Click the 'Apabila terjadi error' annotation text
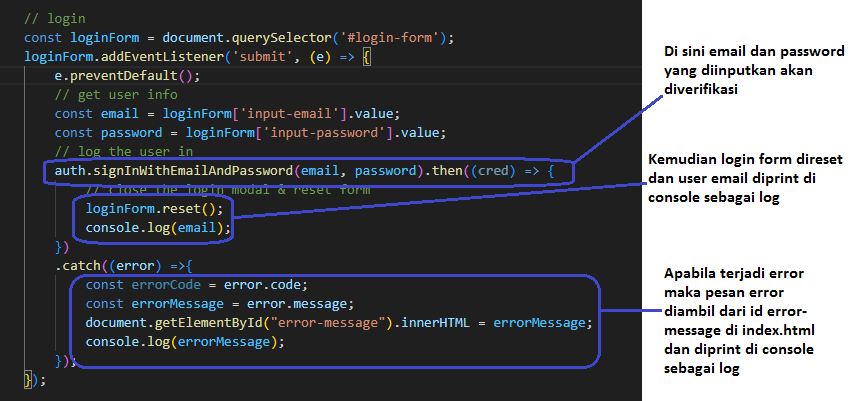 click(x=732, y=274)
